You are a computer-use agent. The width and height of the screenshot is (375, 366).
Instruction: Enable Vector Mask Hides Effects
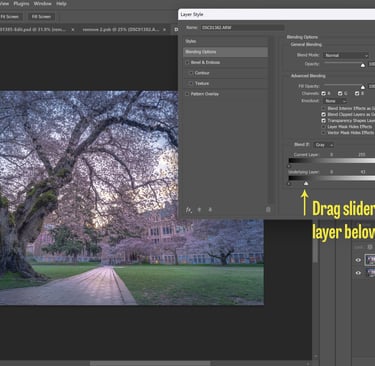(x=323, y=133)
